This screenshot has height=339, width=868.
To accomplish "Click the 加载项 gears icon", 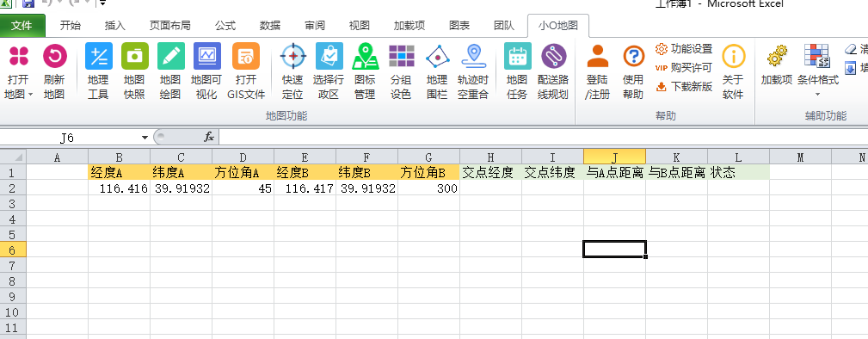I will tap(776, 56).
